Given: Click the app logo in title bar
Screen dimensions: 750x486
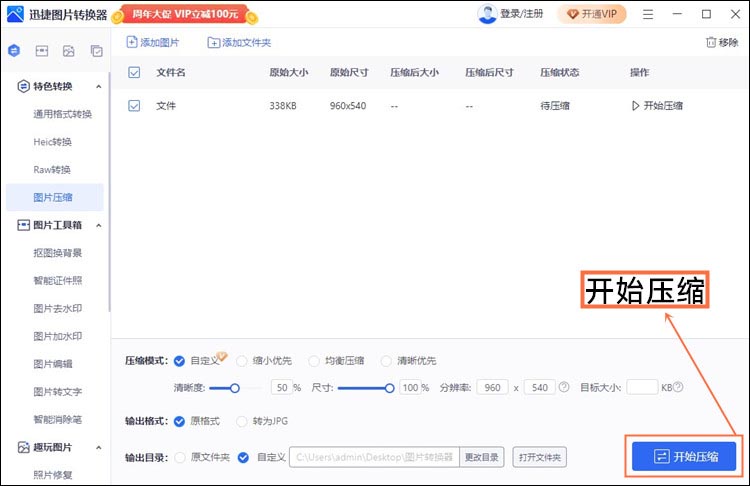Looking at the screenshot, I should pos(15,14).
